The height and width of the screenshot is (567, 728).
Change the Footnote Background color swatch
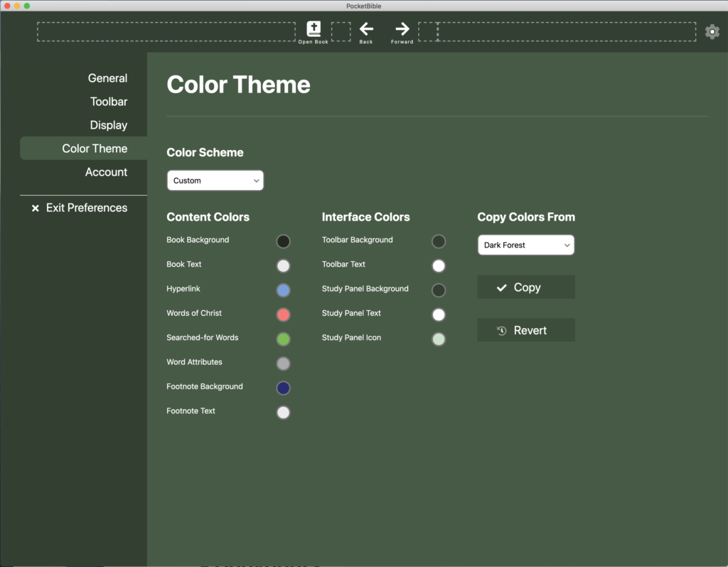pyautogui.click(x=283, y=388)
